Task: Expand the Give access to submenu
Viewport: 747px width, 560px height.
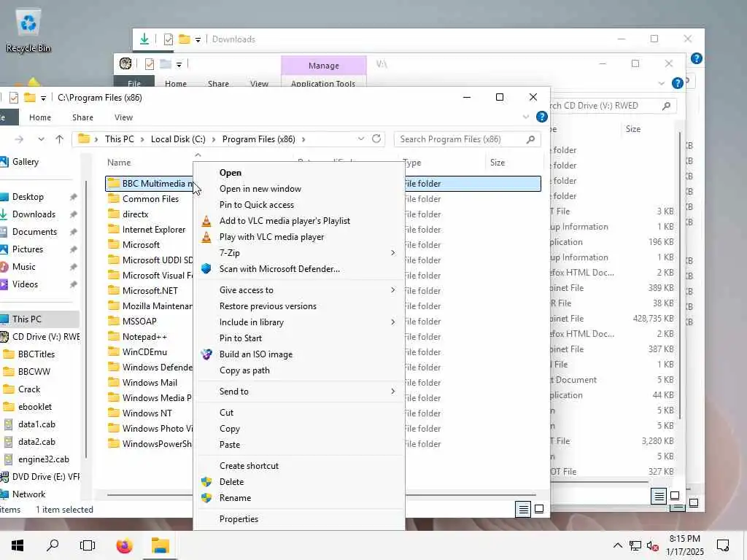Action: pos(392,290)
